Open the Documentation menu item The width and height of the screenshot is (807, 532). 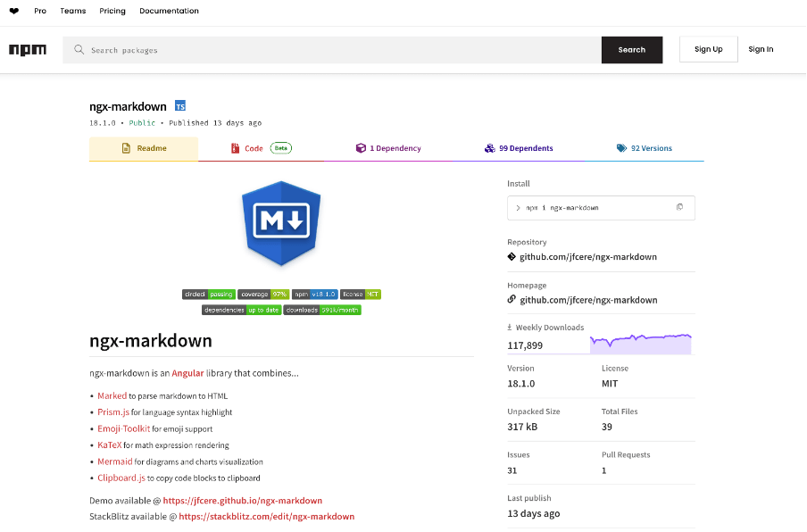(x=169, y=11)
